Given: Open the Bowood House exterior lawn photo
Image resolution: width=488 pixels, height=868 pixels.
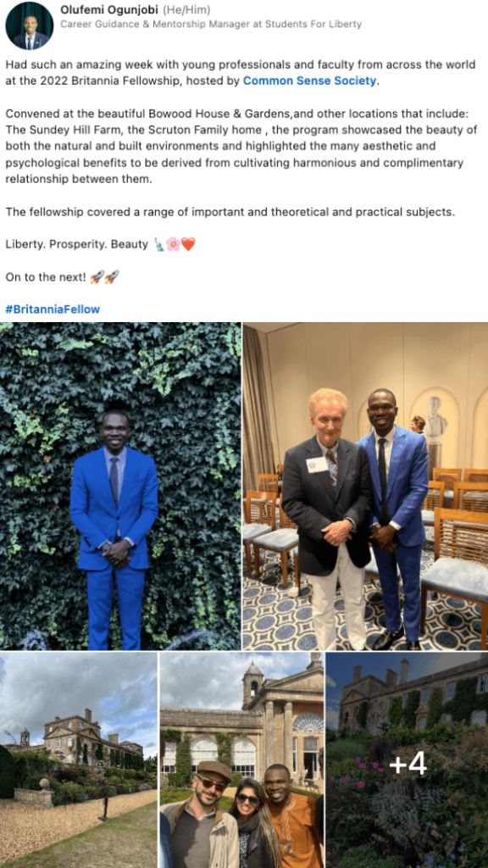Looking at the screenshot, I should click(x=79, y=760).
